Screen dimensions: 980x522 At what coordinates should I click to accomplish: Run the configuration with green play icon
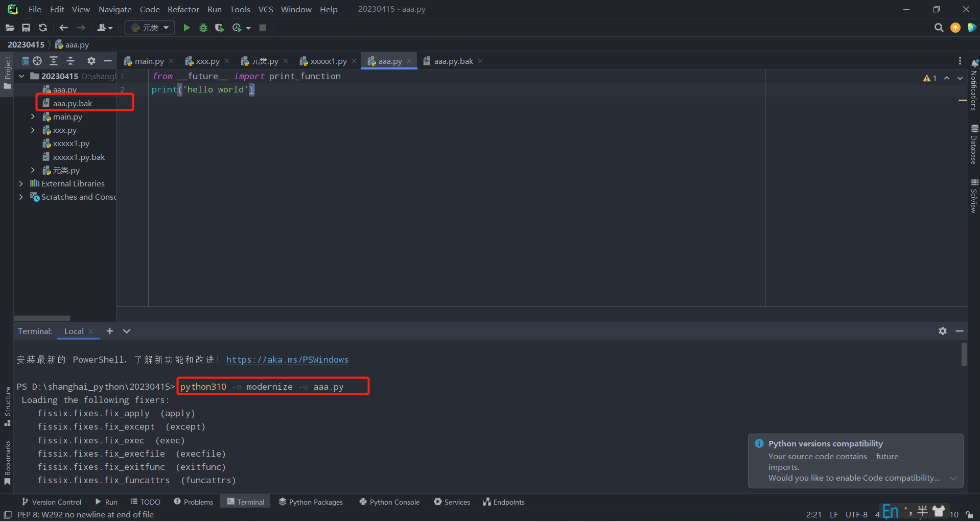click(x=186, y=28)
